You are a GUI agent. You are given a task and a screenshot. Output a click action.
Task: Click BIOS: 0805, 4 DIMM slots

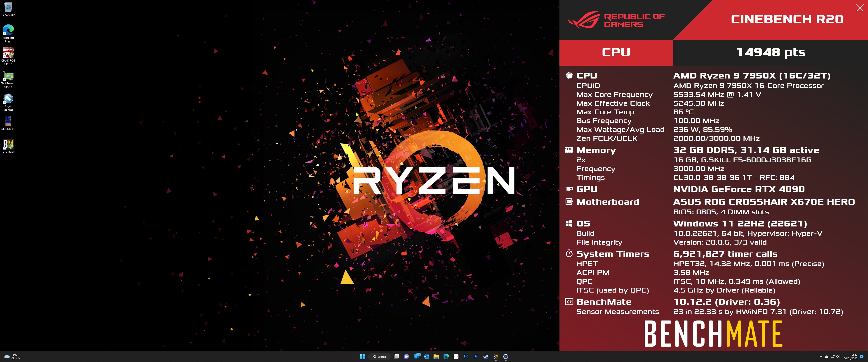(721, 212)
